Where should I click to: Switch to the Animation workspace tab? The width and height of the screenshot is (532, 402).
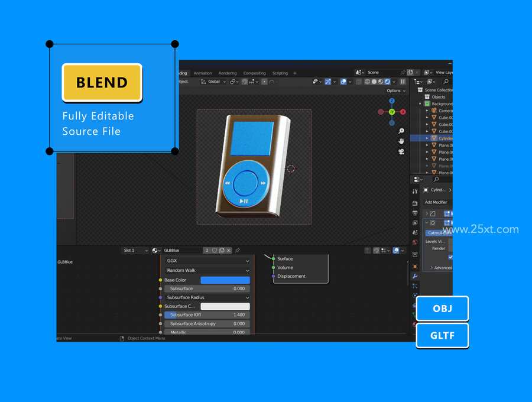point(203,73)
